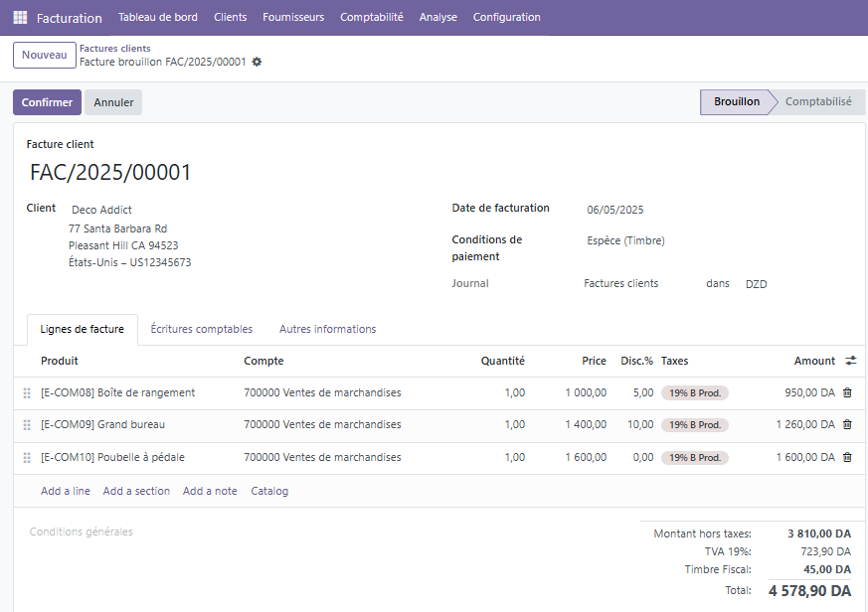Open the product Catalog link
Screen dimensions: 868x612
269,491
